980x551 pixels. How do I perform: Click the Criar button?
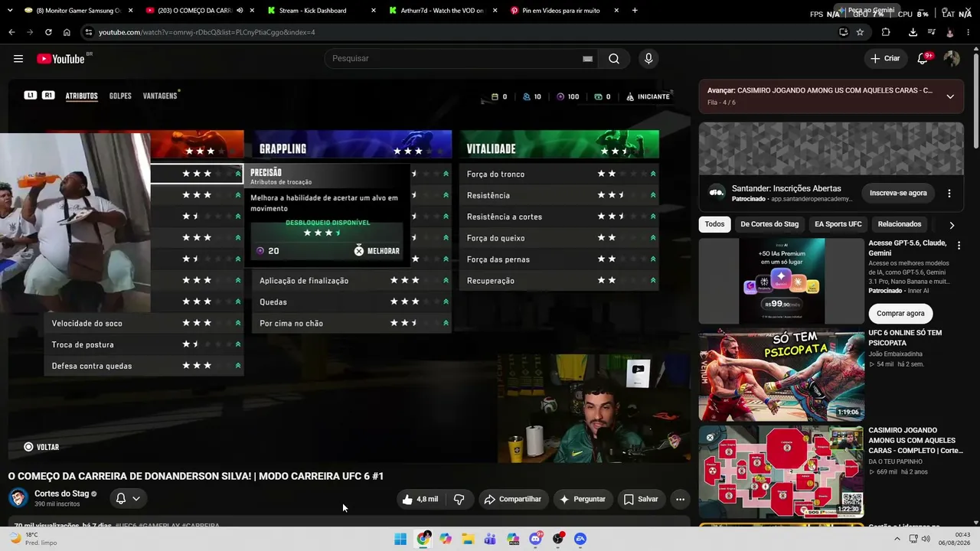pos(885,59)
